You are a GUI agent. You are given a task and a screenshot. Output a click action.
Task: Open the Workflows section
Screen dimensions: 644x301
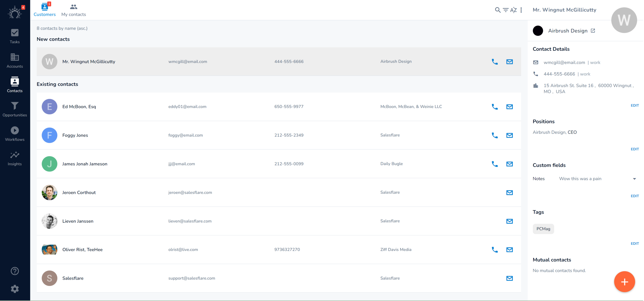pos(15,133)
